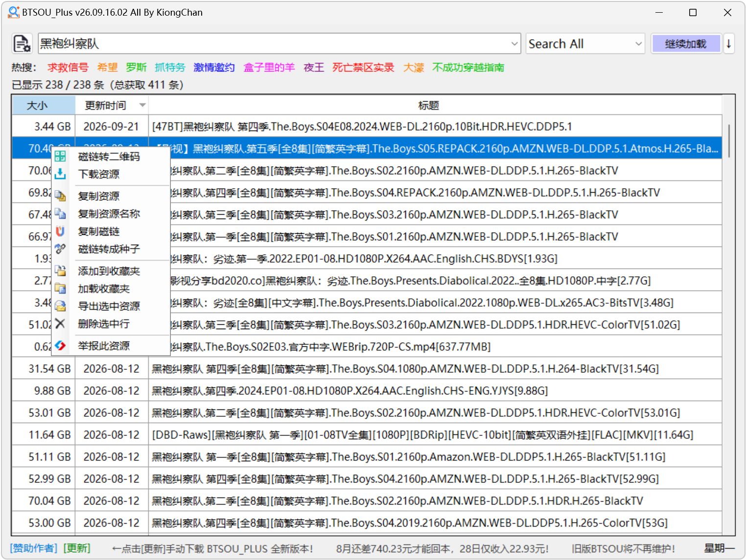Select the row sized 9.88 GB

367,391
